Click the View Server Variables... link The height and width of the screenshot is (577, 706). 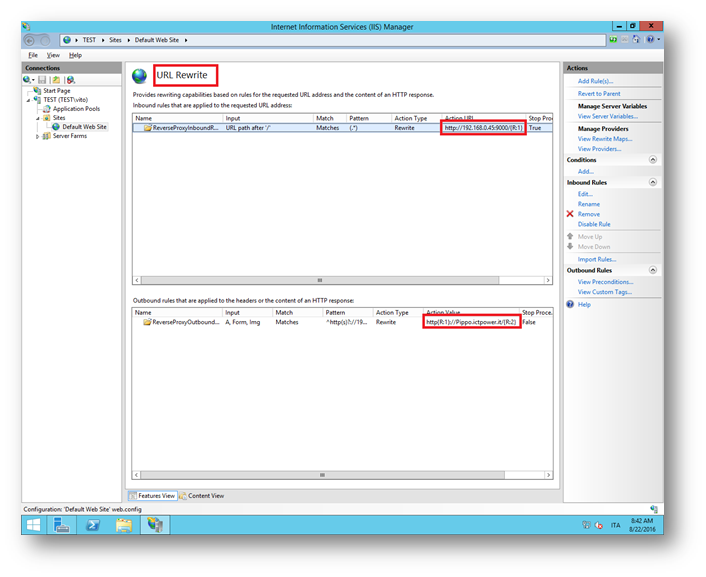608,116
